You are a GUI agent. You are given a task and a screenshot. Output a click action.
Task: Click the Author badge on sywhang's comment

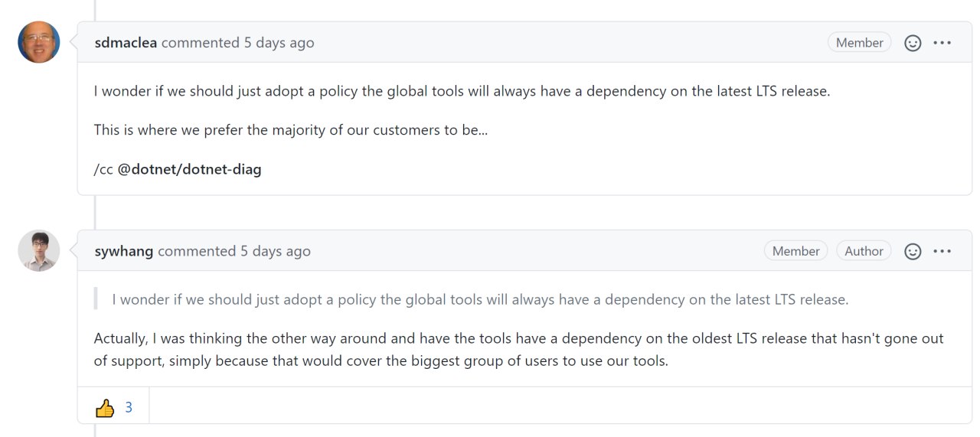tap(864, 251)
